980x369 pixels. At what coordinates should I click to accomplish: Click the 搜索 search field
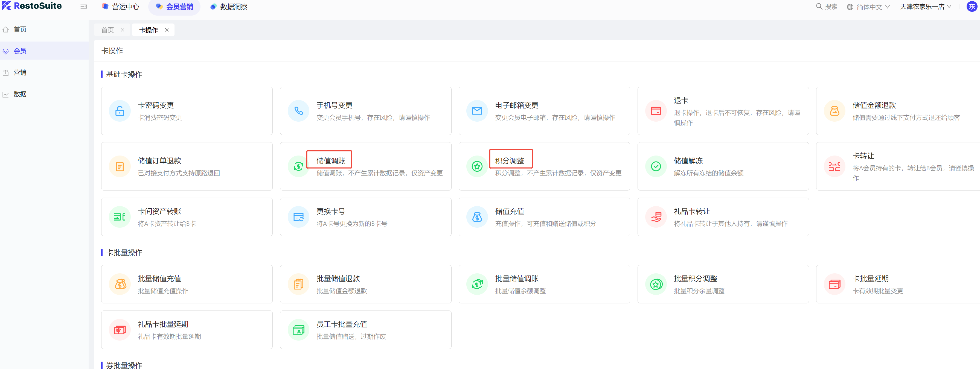[827, 7]
